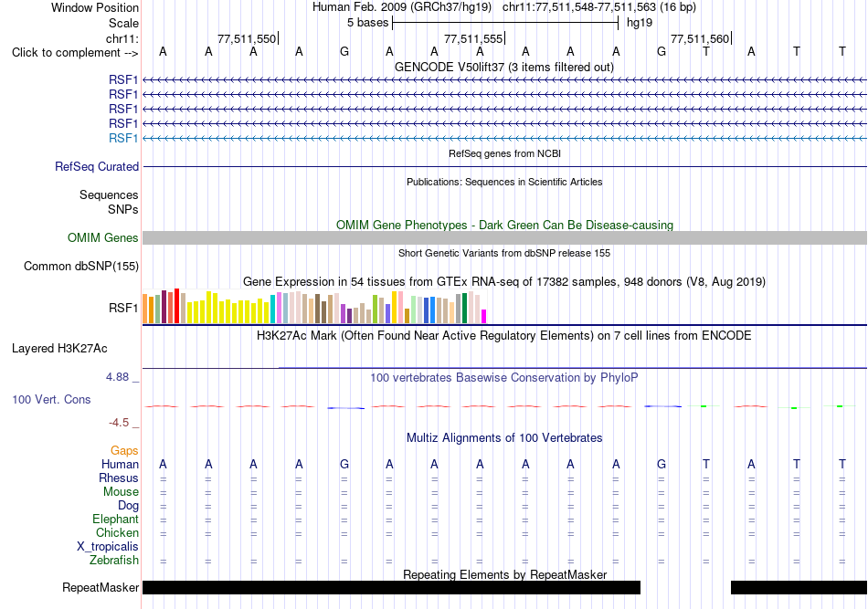Click the 'hg19' label beside scale bar
868x609 pixels.
click(x=640, y=23)
